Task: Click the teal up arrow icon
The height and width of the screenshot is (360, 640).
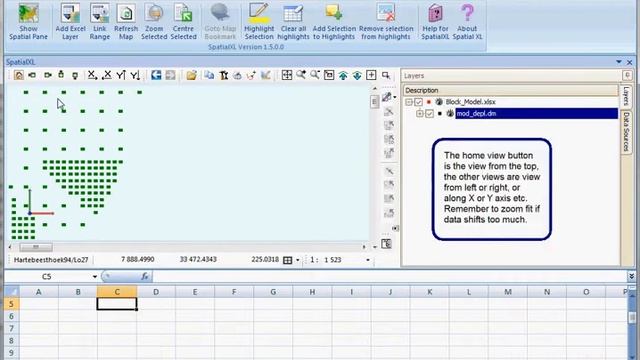Action: point(343,75)
